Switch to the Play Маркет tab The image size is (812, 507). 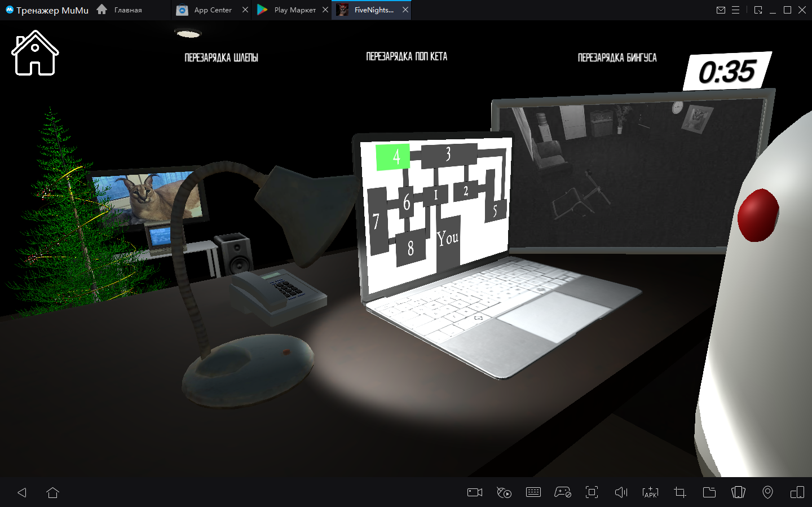[294, 10]
